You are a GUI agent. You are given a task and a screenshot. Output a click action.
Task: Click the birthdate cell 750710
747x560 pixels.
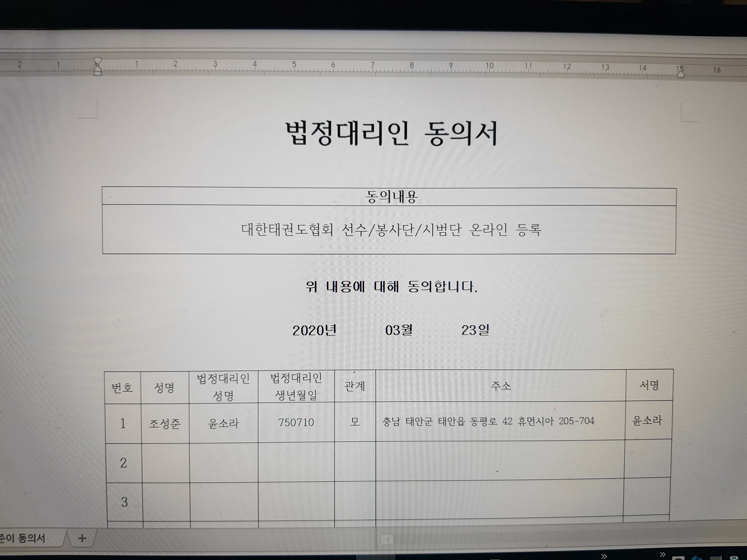pos(296,422)
